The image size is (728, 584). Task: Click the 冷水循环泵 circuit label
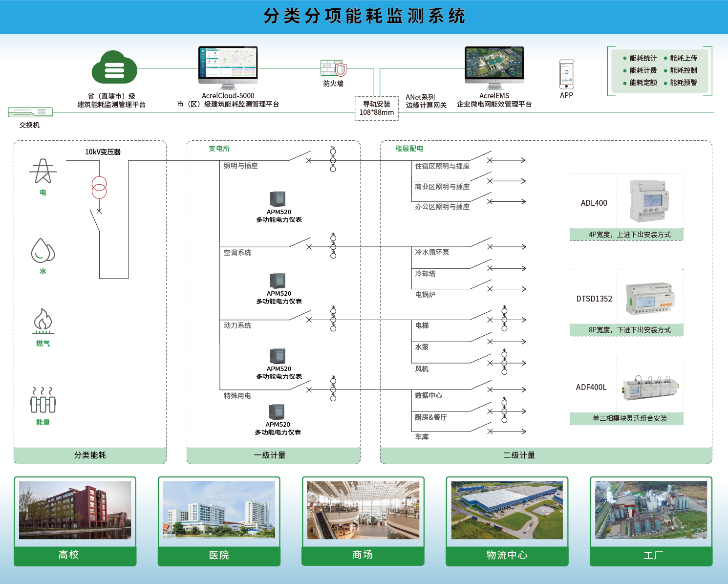[x=432, y=252]
